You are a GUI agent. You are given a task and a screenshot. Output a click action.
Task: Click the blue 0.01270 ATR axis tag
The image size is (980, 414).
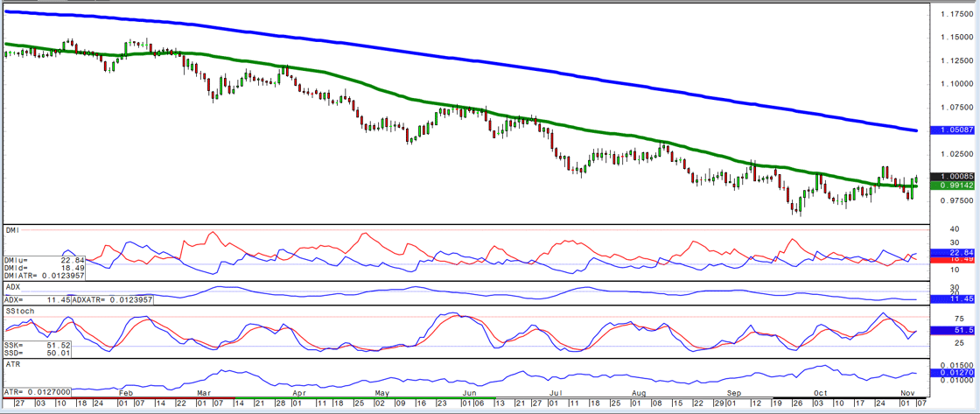953,373
